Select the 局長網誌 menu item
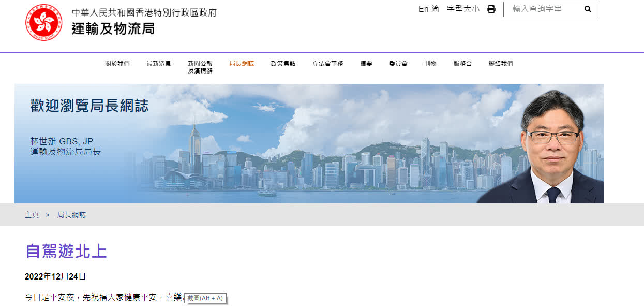The width and height of the screenshot is (644, 308). (x=242, y=64)
